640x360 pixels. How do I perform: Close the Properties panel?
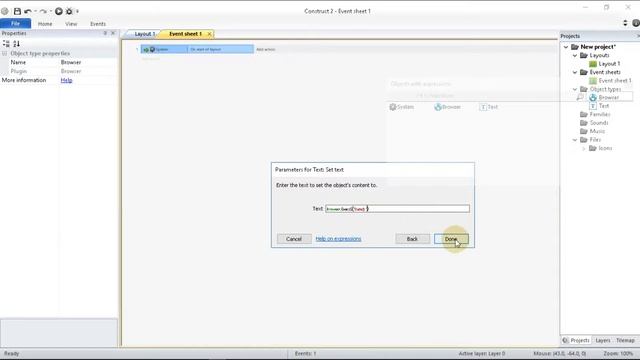[x=113, y=33]
